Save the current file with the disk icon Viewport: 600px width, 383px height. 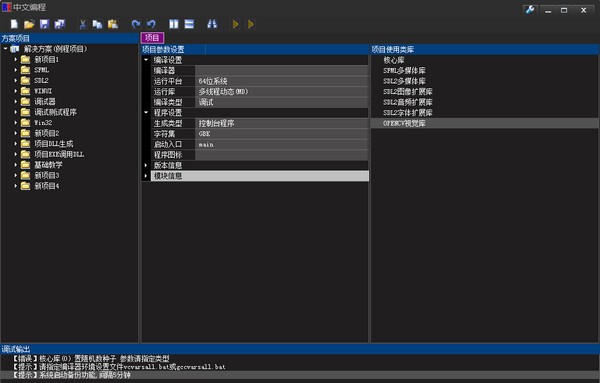click(x=44, y=24)
